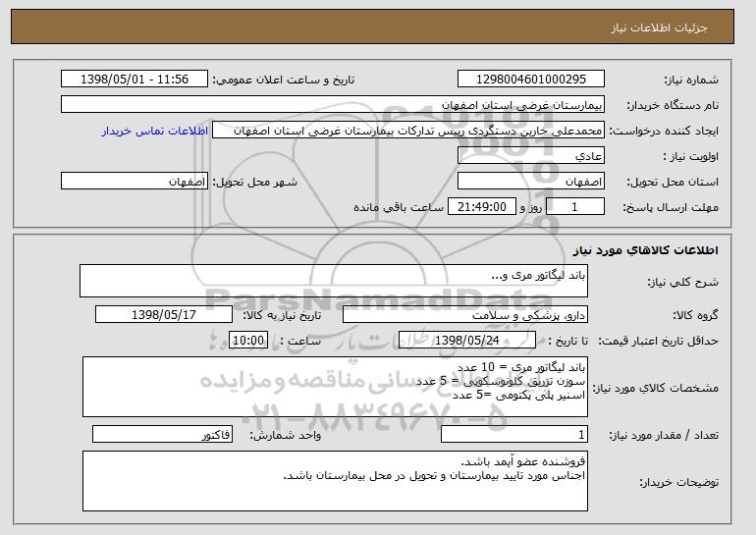The width and height of the screenshot is (756, 535).
Task: Click the label ایجاد کننده درخواست
Action: coord(664,131)
